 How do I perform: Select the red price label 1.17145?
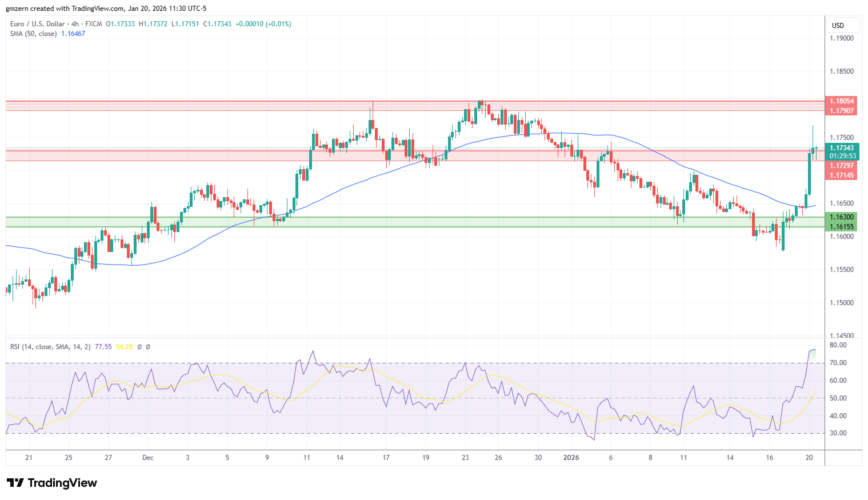click(x=842, y=175)
